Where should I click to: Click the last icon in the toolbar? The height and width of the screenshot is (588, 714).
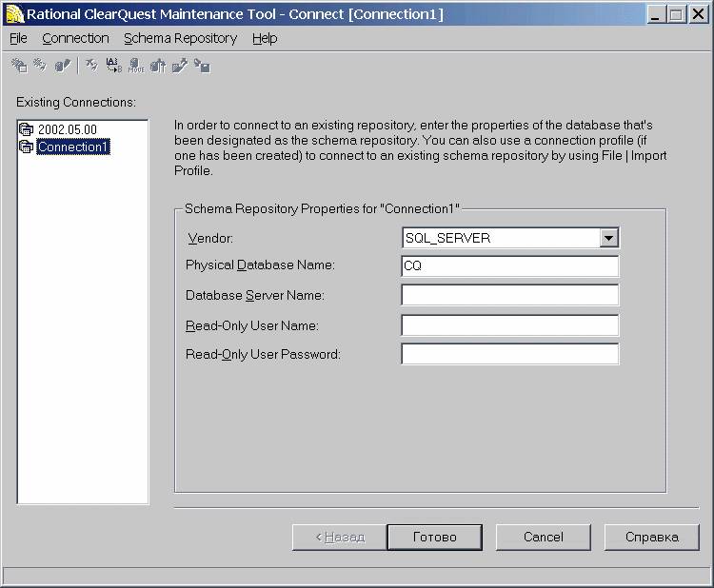click(202, 66)
